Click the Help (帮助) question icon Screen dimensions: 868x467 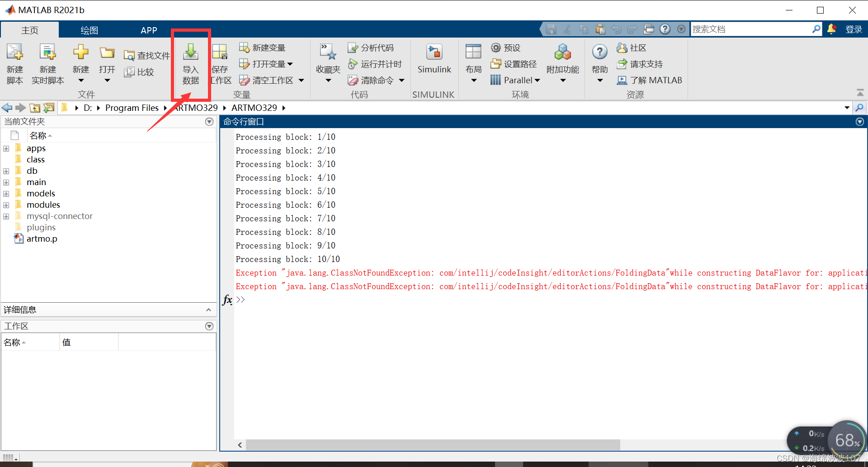tap(600, 52)
